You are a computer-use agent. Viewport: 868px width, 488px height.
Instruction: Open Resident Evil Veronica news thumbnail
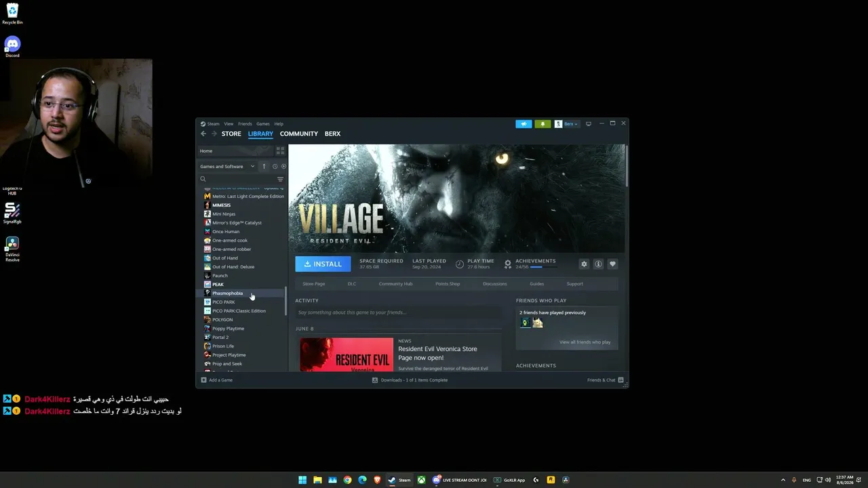click(x=347, y=354)
